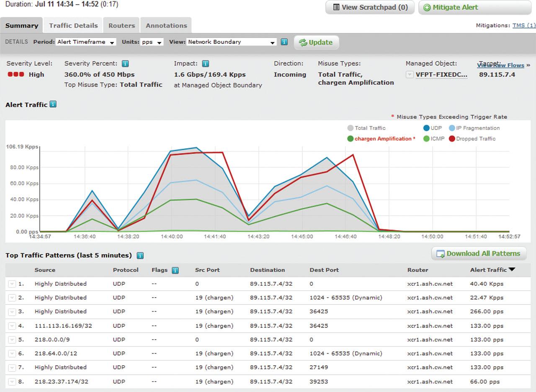This screenshot has width=536, height=392.
Task: Switch to the Traffic Details tab
Action: [73, 26]
